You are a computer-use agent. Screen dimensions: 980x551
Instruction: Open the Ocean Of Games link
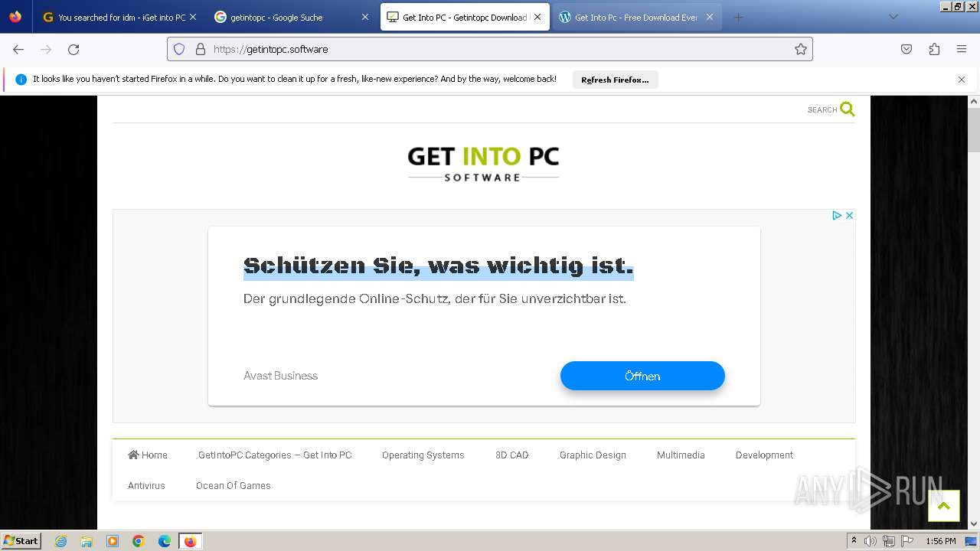[x=234, y=485]
